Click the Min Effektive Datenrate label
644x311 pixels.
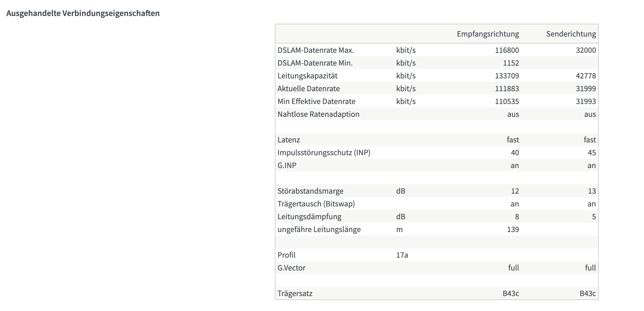click(316, 101)
